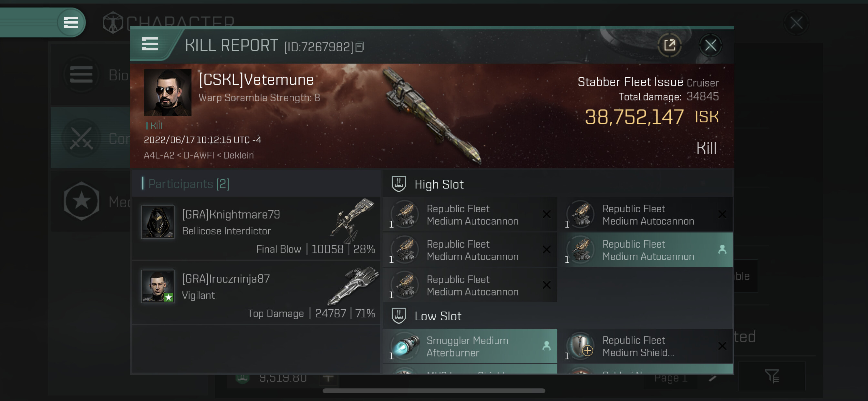Viewport: 868px width, 401px height.
Task: Share the kill report externally
Action: [669, 45]
